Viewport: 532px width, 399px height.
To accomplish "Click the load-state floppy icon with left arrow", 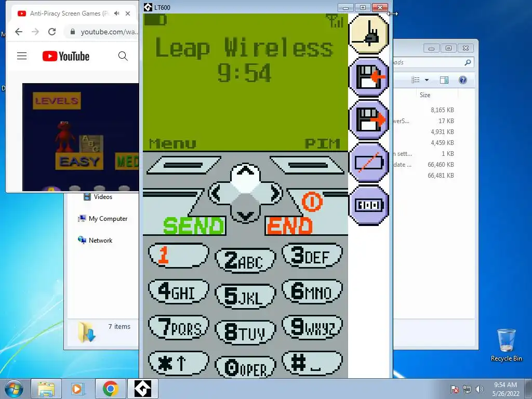I will click(x=369, y=77).
